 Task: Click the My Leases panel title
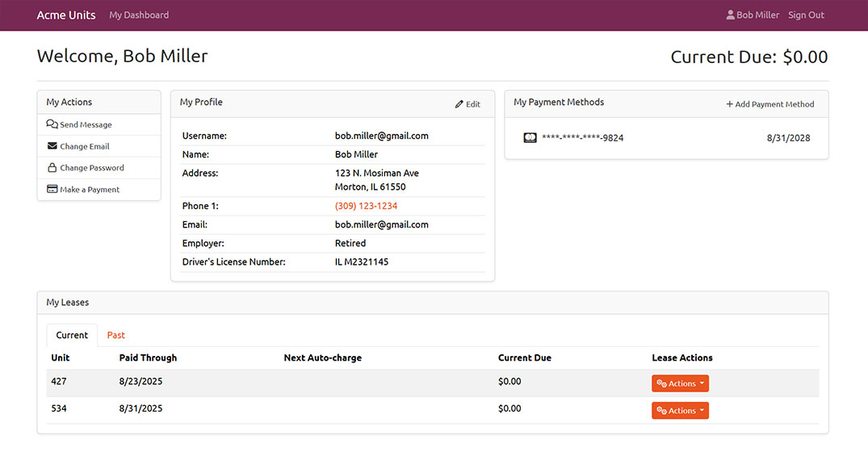pyautogui.click(x=68, y=303)
